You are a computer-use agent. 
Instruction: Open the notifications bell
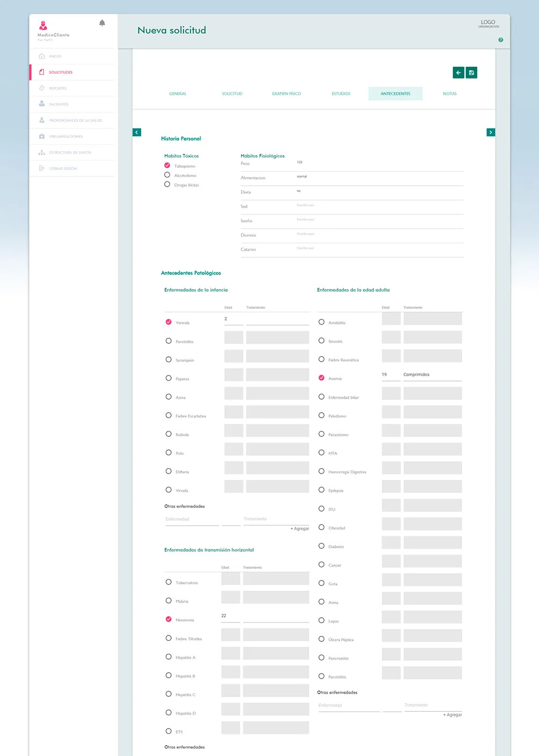(x=102, y=23)
